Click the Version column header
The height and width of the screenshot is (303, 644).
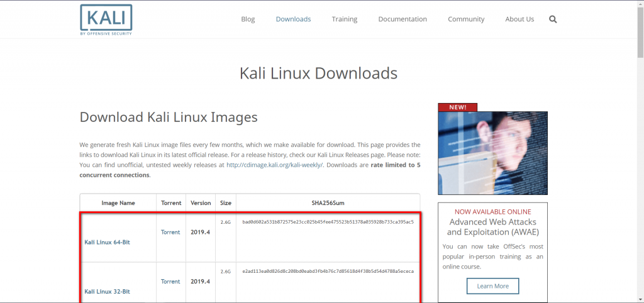pos(201,203)
